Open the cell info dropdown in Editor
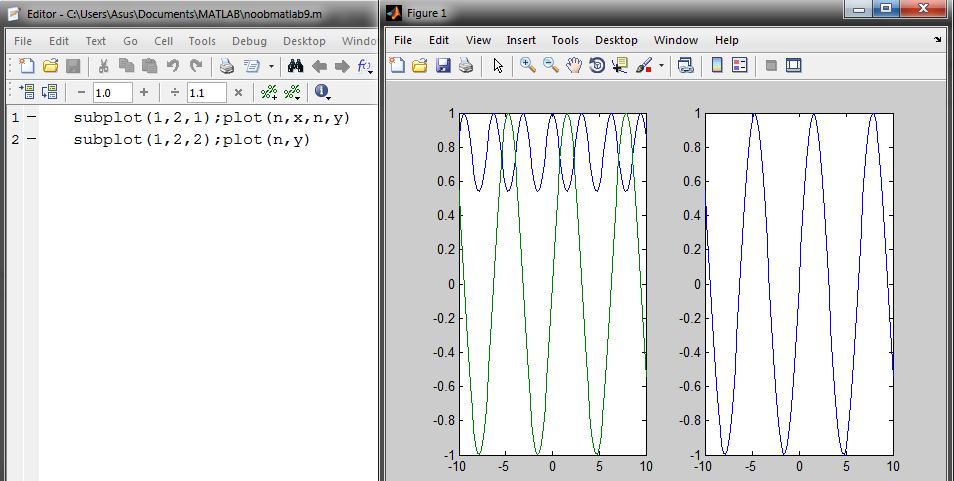Screen dimensions: 954x481 [x=322, y=92]
